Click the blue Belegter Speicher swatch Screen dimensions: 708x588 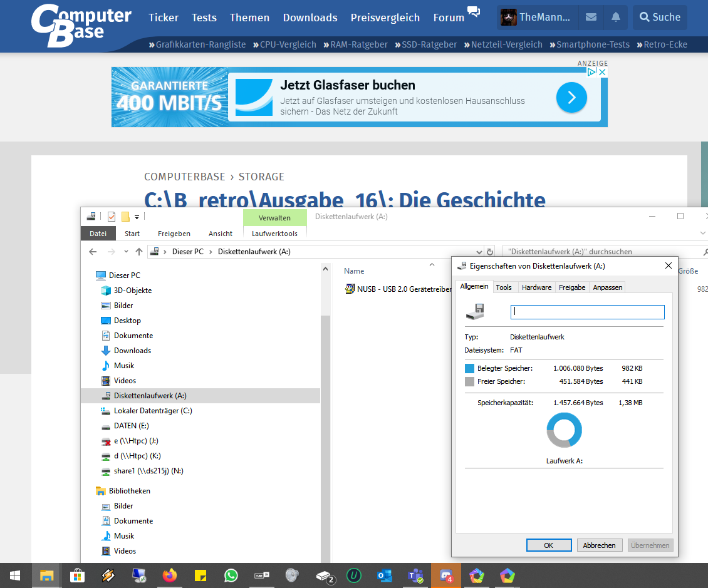469,368
